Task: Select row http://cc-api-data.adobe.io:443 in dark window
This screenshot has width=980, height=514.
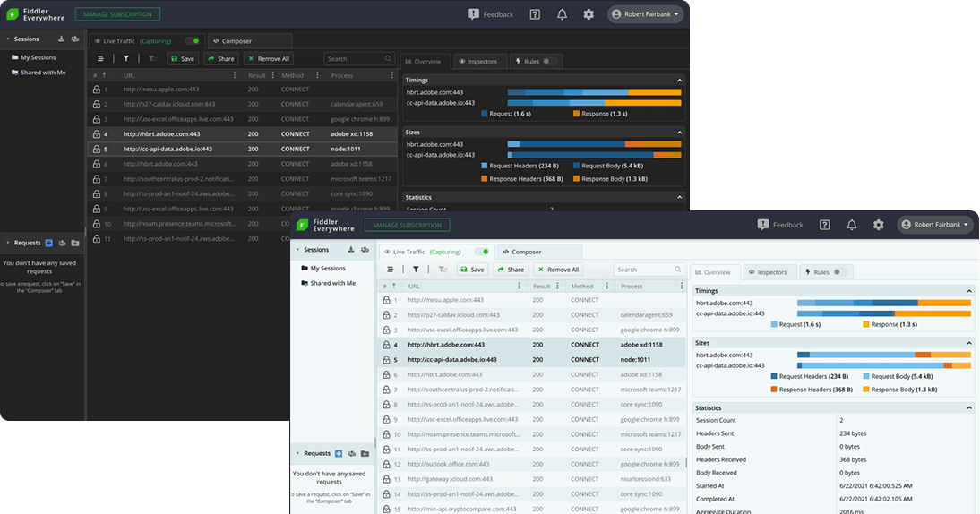Action: pos(243,150)
